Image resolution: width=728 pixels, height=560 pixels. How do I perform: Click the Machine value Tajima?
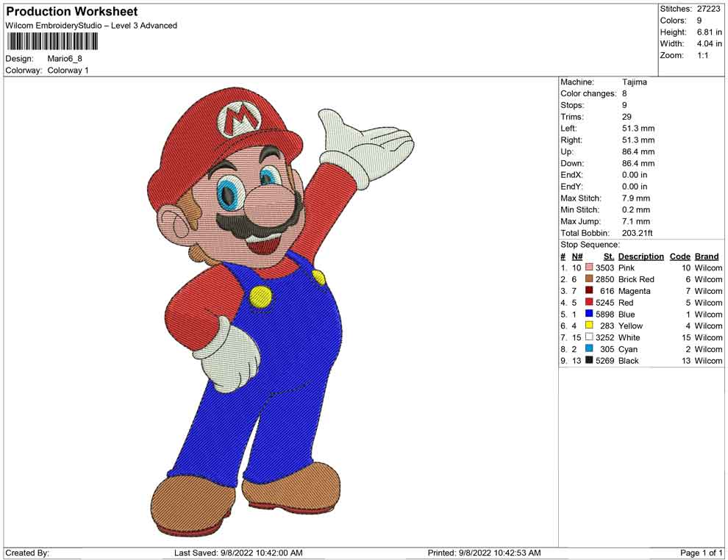point(635,82)
